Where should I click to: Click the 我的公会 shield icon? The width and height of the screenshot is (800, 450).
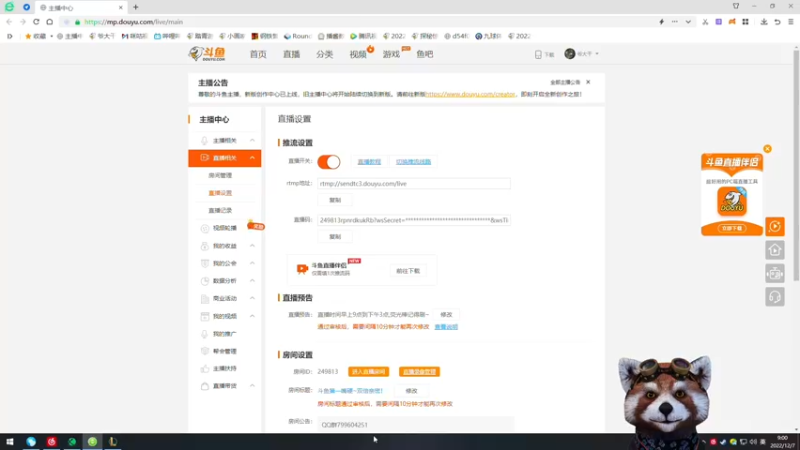point(205,263)
